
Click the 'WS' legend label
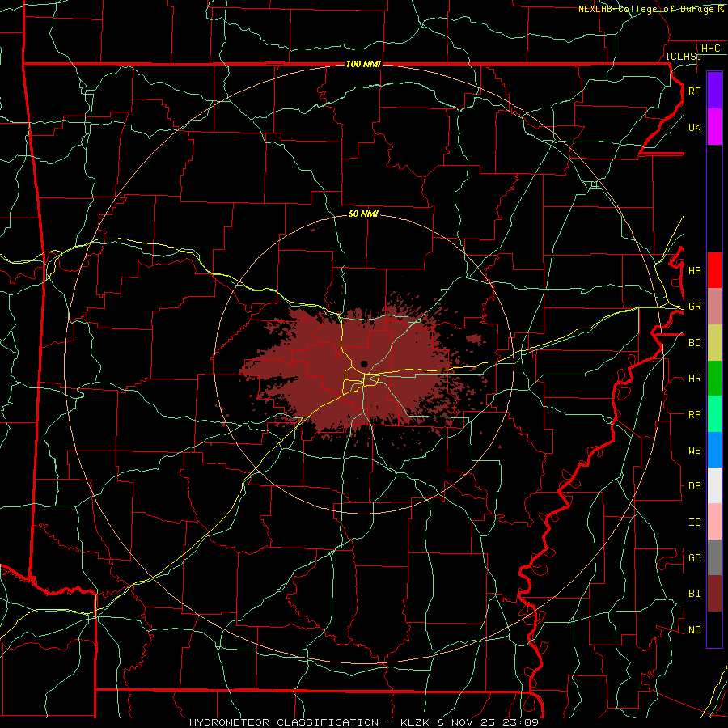click(695, 451)
